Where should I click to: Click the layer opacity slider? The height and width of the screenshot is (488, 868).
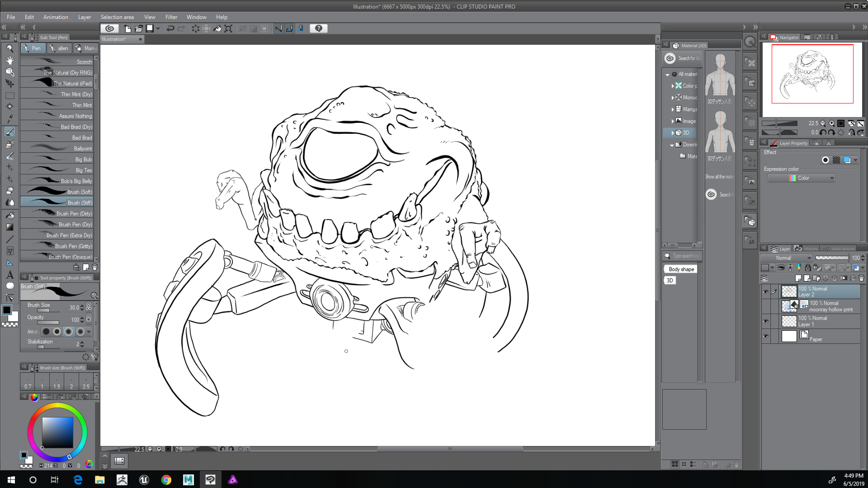click(x=831, y=258)
